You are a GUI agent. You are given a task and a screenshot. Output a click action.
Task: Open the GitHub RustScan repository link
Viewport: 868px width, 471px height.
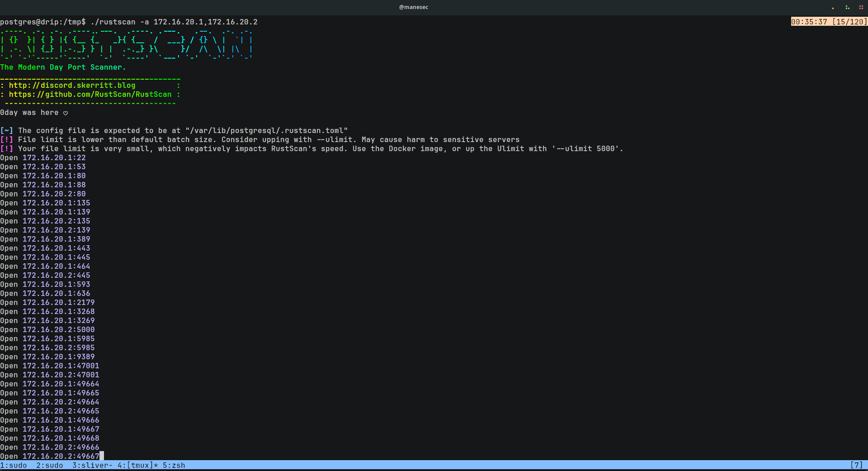point(90,95)
